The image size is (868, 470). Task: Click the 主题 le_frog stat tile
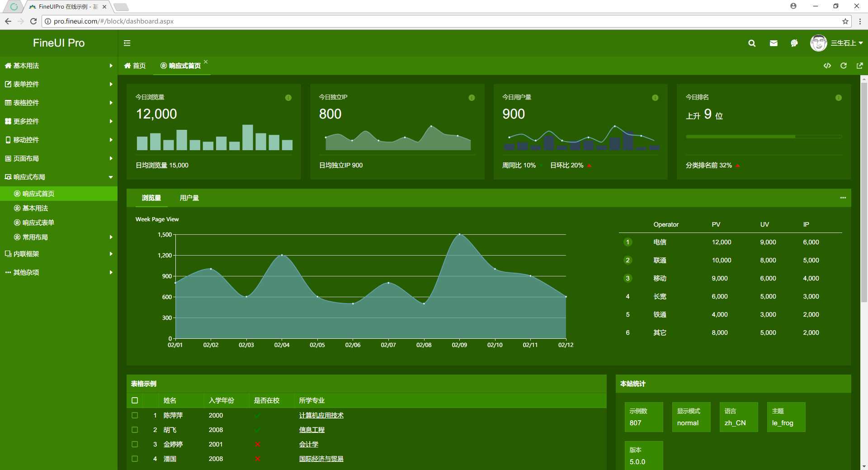point(786,417)
